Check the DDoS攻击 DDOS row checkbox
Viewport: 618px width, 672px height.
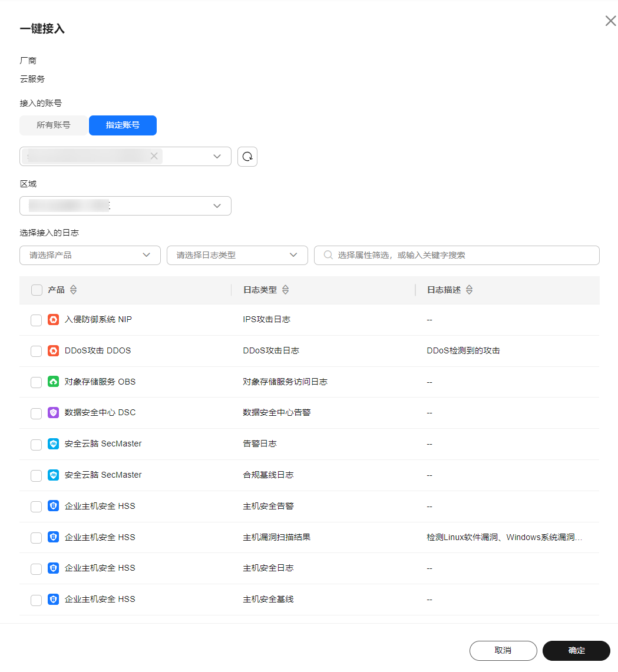tap(36, 351)
